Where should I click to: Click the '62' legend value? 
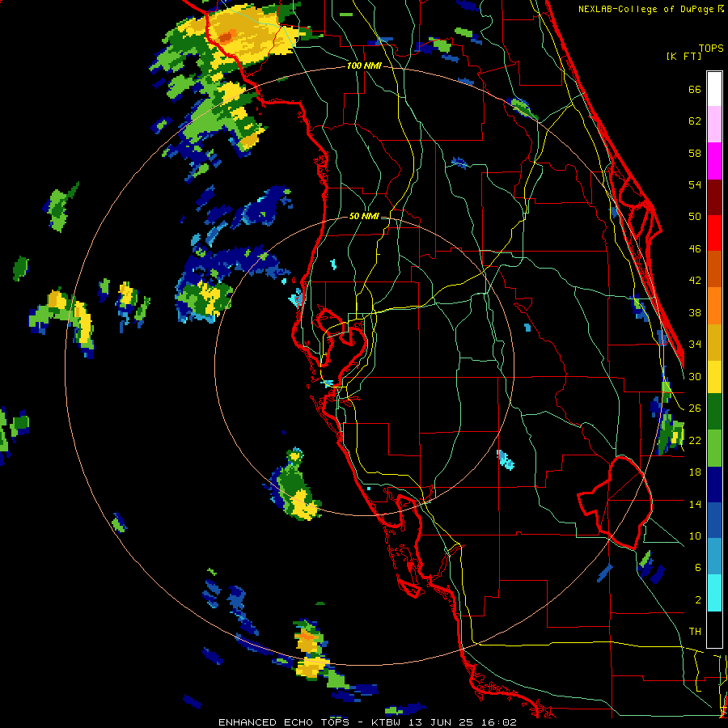695,121
